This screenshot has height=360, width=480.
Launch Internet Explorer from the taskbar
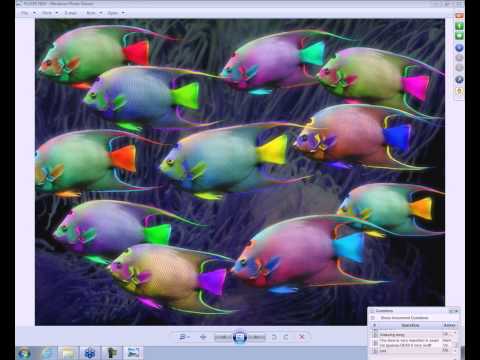coord(47,353)
